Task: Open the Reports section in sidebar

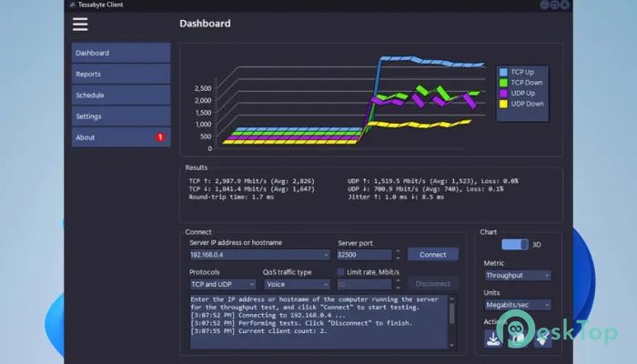Action: [121, 74]
